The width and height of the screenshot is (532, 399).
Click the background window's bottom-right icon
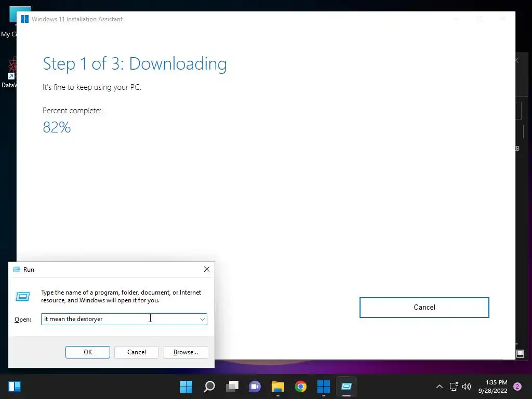[520, 354]
